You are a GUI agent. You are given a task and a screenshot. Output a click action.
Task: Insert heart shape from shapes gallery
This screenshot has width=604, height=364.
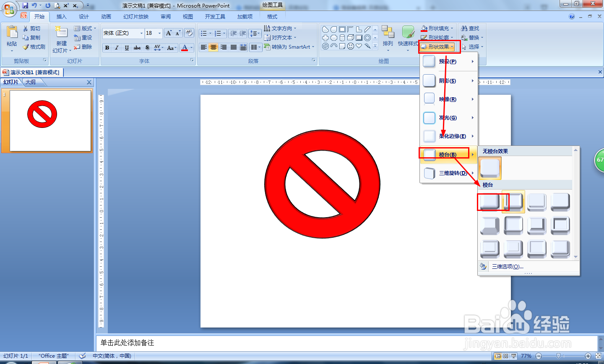359,46
